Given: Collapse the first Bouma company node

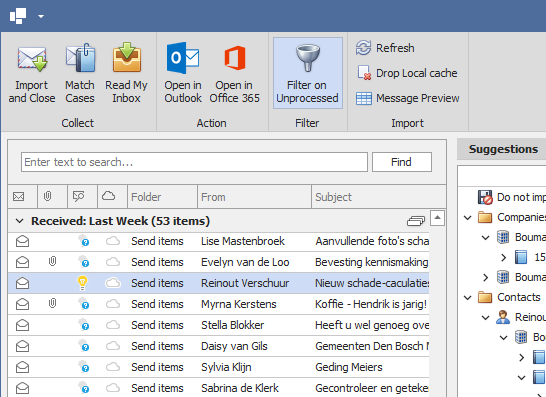Looking at the screenshot, I should pyautogui.click(x=485, y=238).
